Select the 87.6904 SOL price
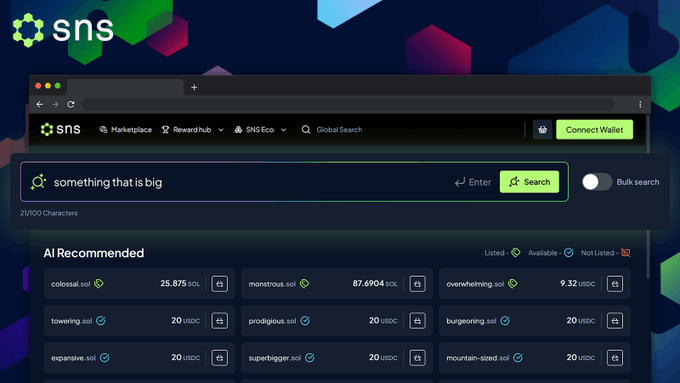Viewport: 680px width, 383px height. tap(375, 284)
